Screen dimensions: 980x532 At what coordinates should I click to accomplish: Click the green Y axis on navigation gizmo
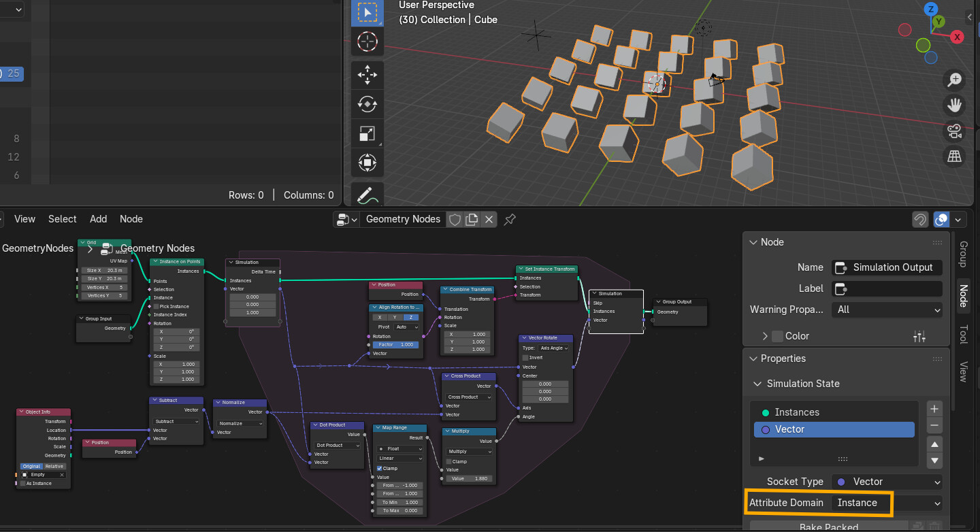coord(939,22)
